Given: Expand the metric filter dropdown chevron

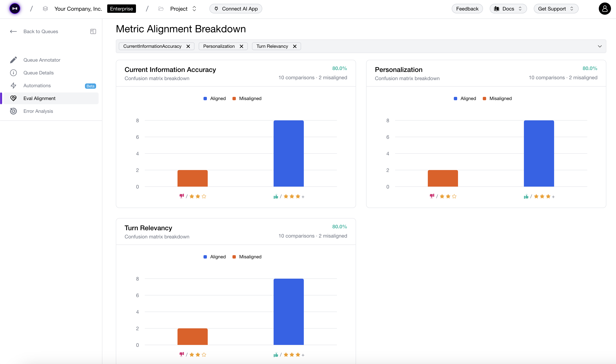Looking at the screenshot, I should pyautogui.click(x=600, y=46).
